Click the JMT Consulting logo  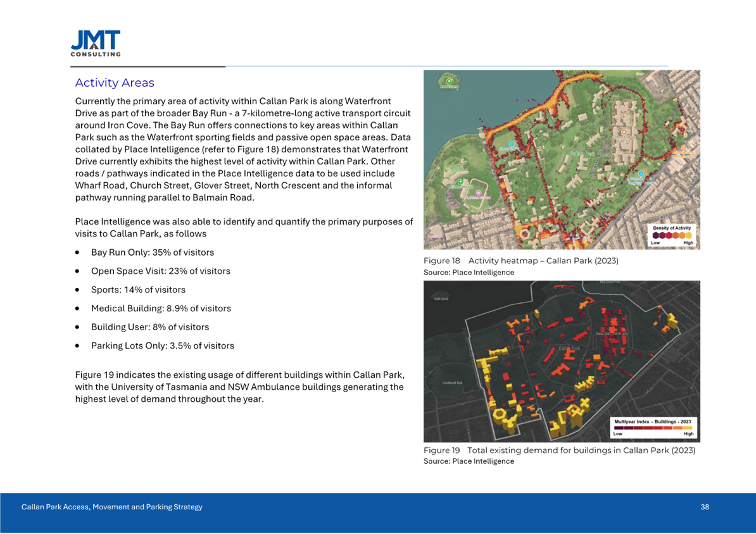pyautogui.click(x=96, y=44)
